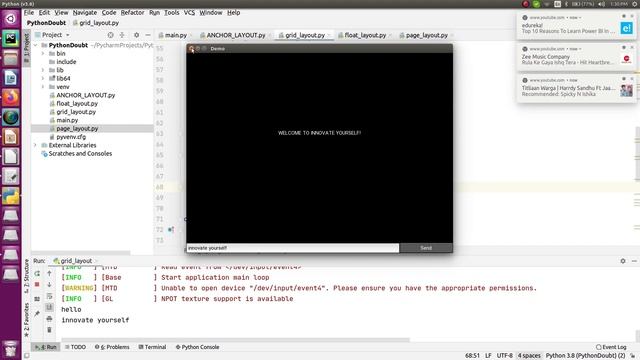640x360 pixels.
Task: Select the grid_layout run tab
Action: pos(76,261)
